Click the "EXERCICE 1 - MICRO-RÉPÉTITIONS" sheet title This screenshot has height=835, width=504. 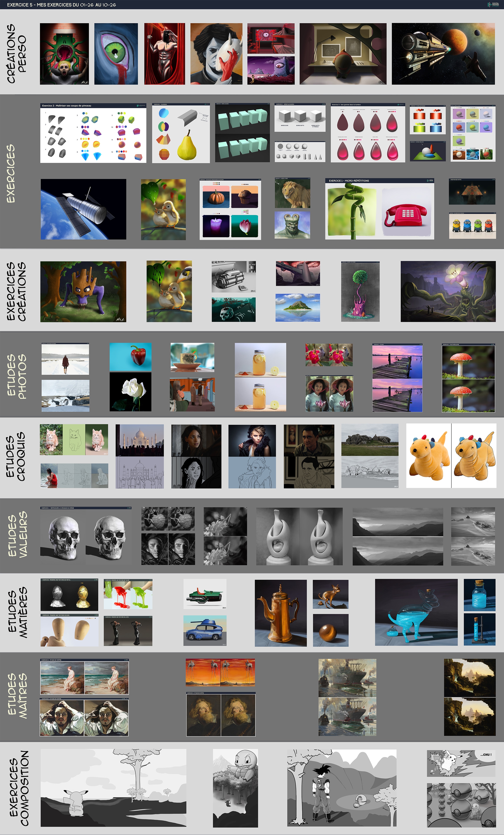tap(349, 181)
